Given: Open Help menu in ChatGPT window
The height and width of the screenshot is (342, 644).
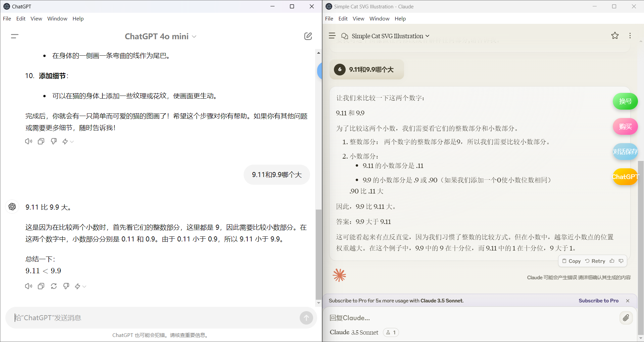Looking at the screenshot, I should coord(78,19).
